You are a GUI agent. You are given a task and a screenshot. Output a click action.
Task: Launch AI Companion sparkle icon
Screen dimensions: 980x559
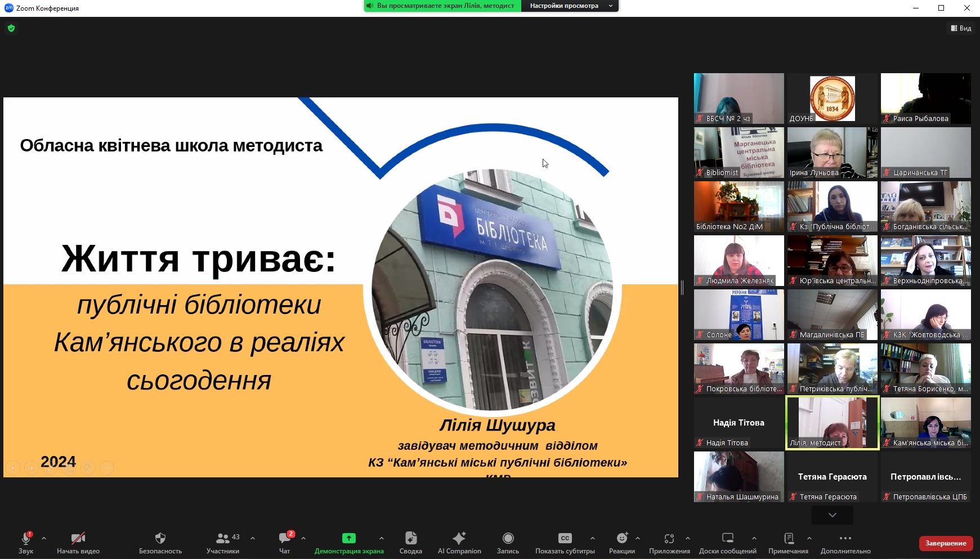[459, 538]
